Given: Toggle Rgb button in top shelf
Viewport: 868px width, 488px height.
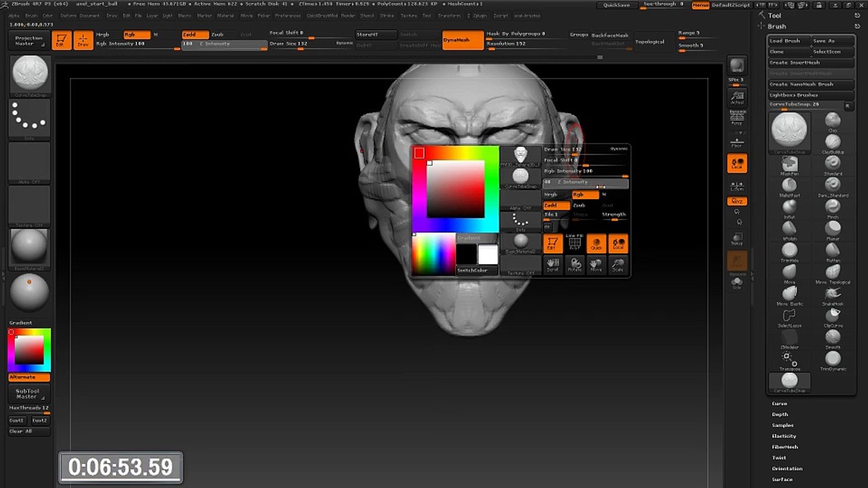Looking at the screenshot, I should [137, 35].
